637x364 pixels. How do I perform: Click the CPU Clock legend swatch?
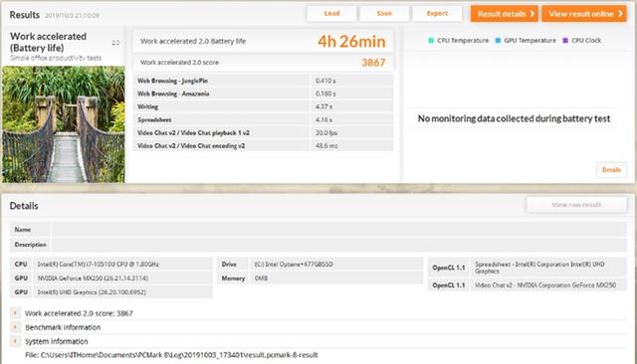(565, 40)
